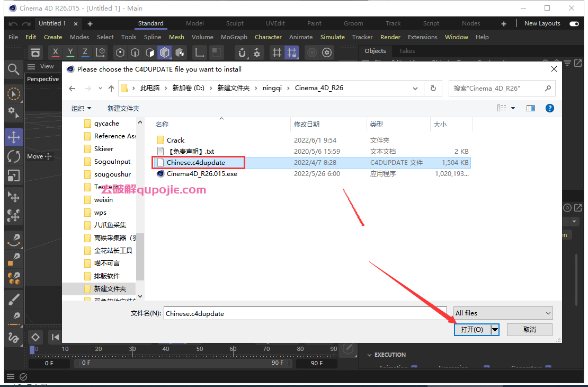Open file dialog help icon
The width and height of the screenshot is (588, 387).
tap(550, 109)
